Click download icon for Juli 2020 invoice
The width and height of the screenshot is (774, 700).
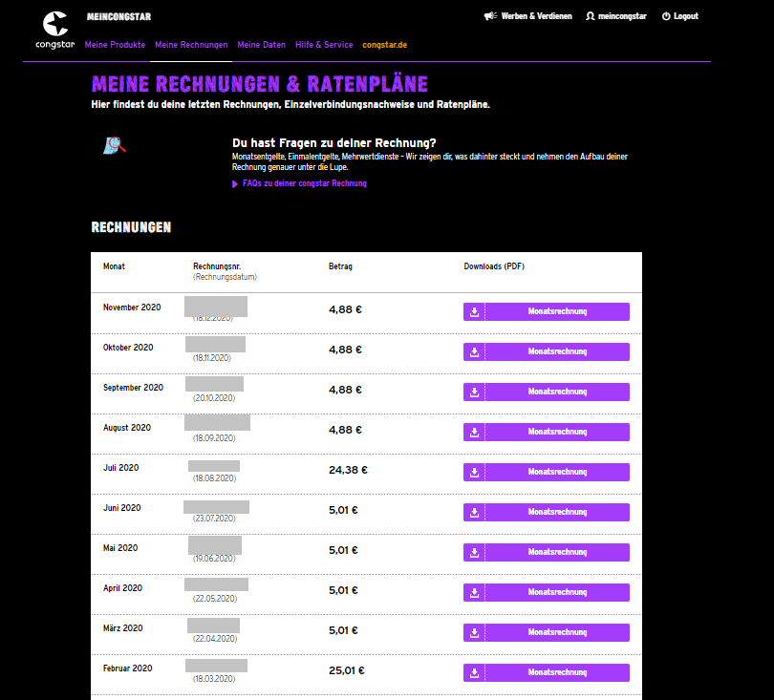pos(474,472)
